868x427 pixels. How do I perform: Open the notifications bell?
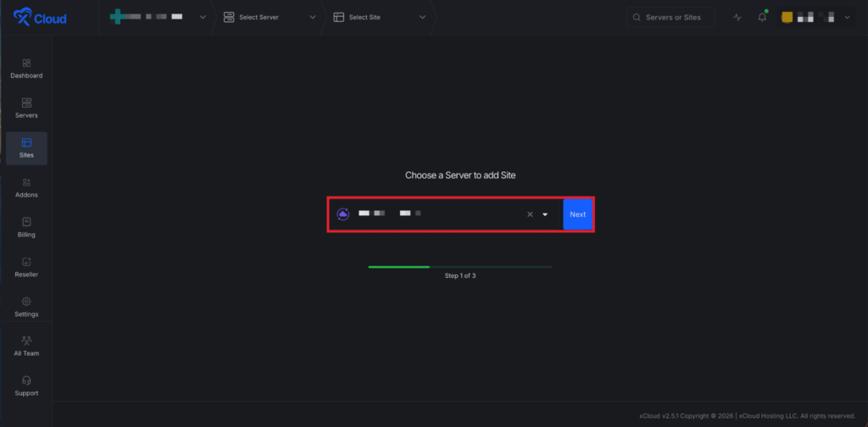[x=762, y=17]
